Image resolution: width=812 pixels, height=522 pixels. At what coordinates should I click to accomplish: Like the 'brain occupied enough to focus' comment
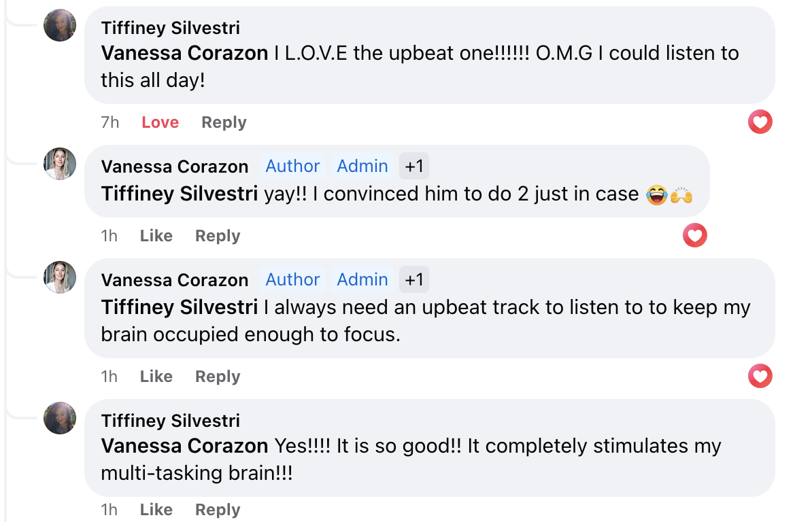pos(156,376)
